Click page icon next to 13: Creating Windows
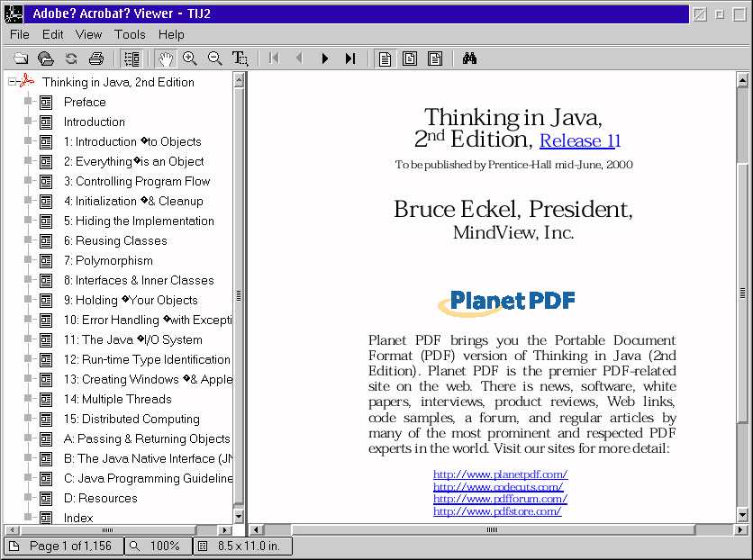The height and width of the screenshot is (560, 753). tap(46, 380)
